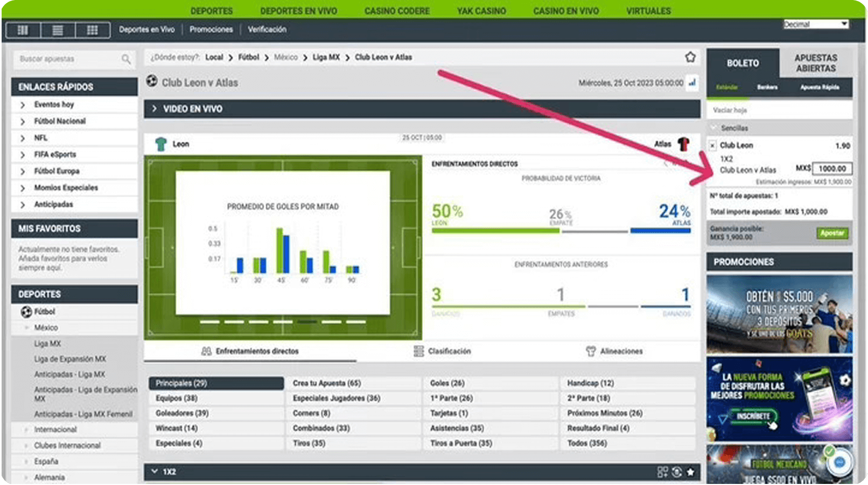Open the VIRTUALES top menu
Viewport: 868px width, 485px height.
pyautogui.click(x=648, y=11)
